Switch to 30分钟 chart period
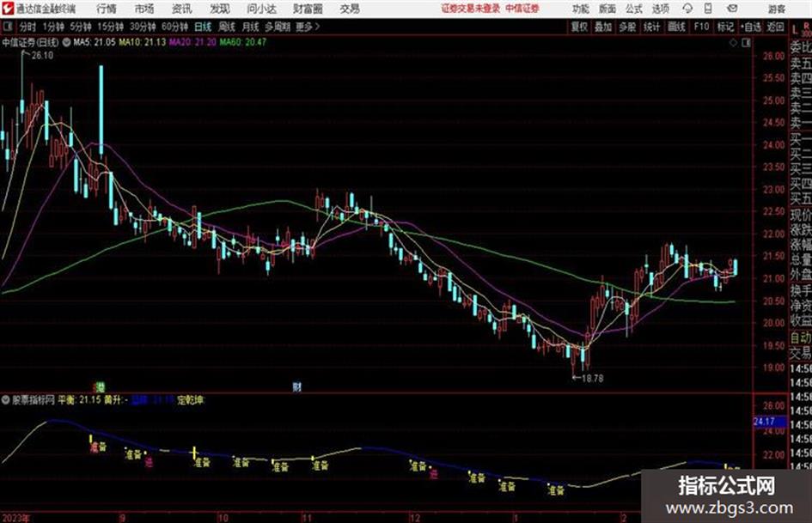This screenshot has width=812, height=523. pyautogui.click(x=143, y=27)
